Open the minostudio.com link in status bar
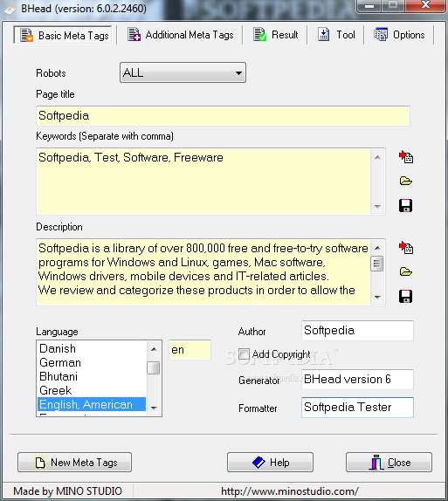This screenshot has width=448, height=501. [x=290, y=491]
